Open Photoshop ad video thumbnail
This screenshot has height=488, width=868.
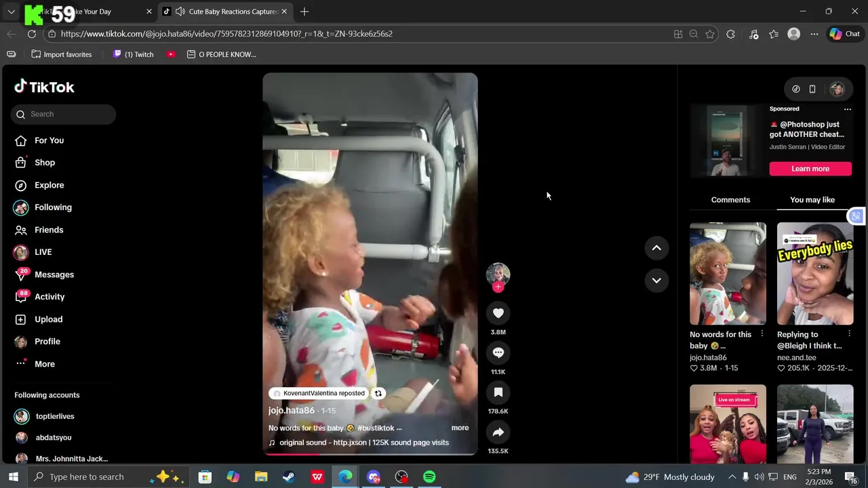tap(727, 142)
